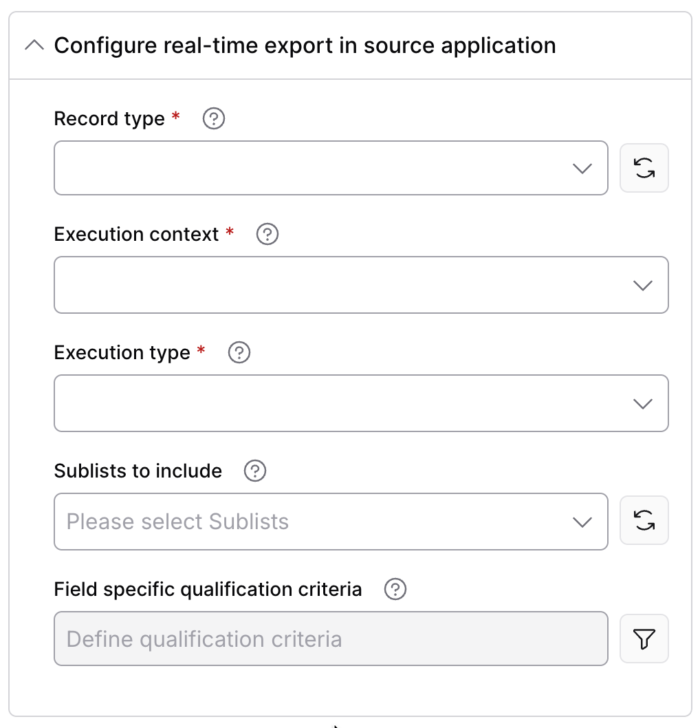700x728 pixels.
Task: Open the Execution type dropdown
Action: tap(361, 403)
